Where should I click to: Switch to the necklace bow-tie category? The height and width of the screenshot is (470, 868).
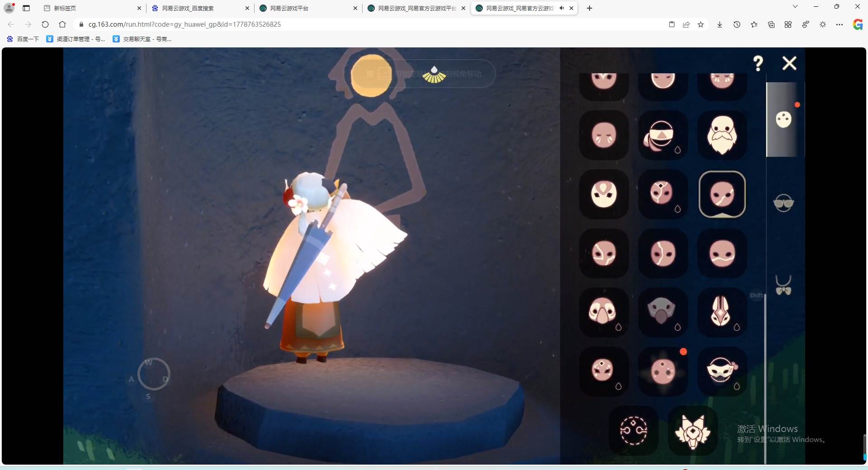point(783,285)
